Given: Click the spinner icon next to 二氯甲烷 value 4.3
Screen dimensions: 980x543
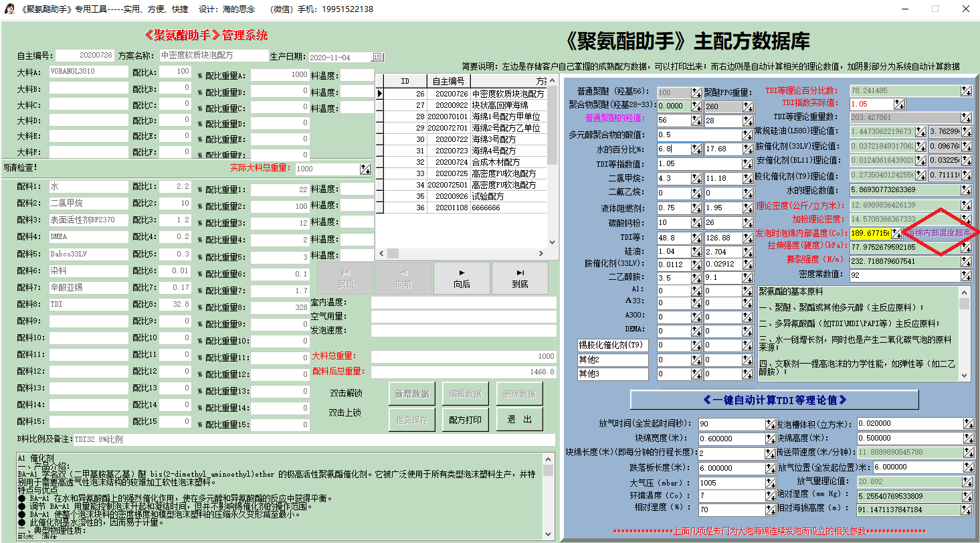Looking at the screenshot, I should pyautogui.click(x=696, y=179).
